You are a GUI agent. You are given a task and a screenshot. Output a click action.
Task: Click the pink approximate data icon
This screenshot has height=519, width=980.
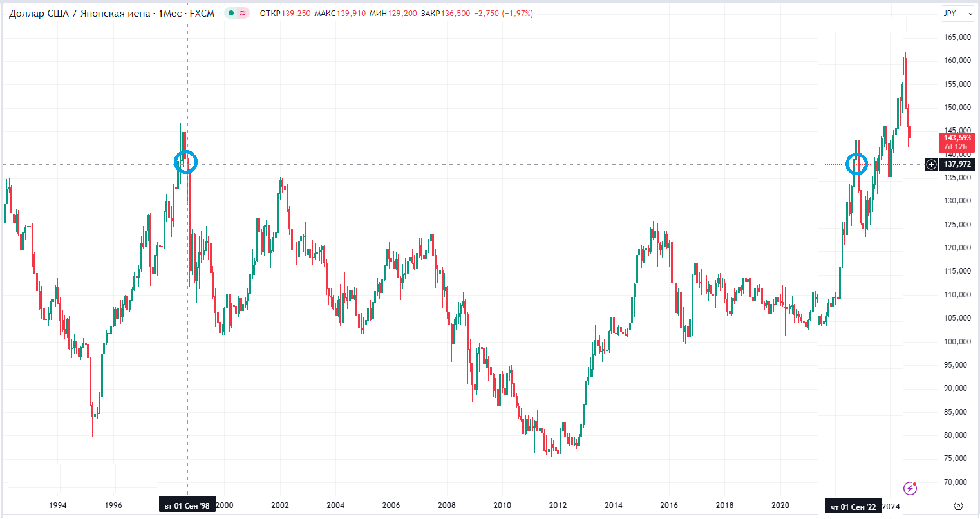pos(243,14)
